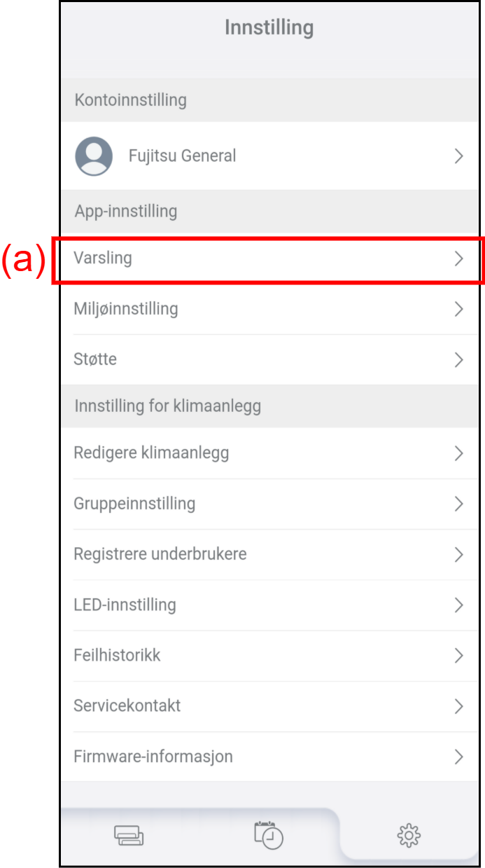Screen dimensions: 485x868
Task: View Feilhistorikk error history
Action: click(x=117, y=656)
